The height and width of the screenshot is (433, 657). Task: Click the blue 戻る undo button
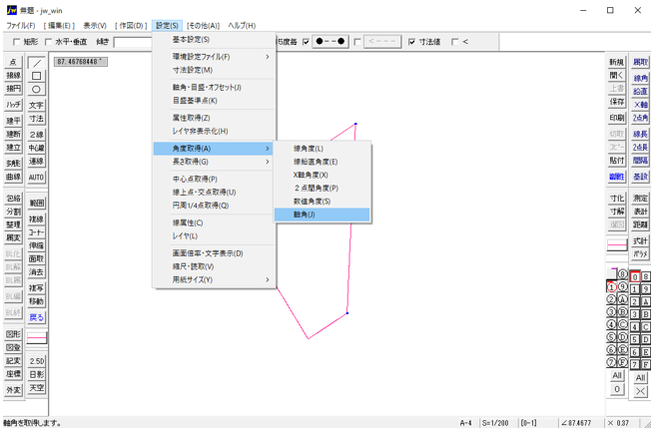[36, 318]
